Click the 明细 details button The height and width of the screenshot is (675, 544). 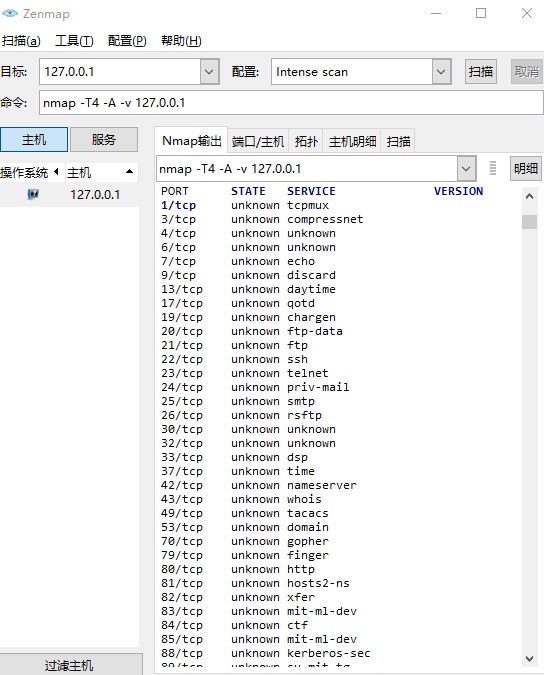click(526, 168)
